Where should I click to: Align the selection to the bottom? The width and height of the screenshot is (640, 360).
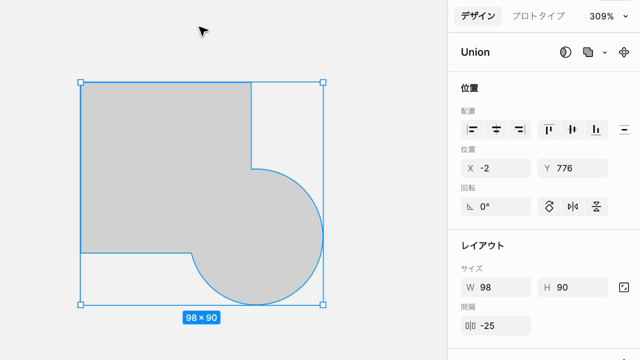[x=596, y=130]
